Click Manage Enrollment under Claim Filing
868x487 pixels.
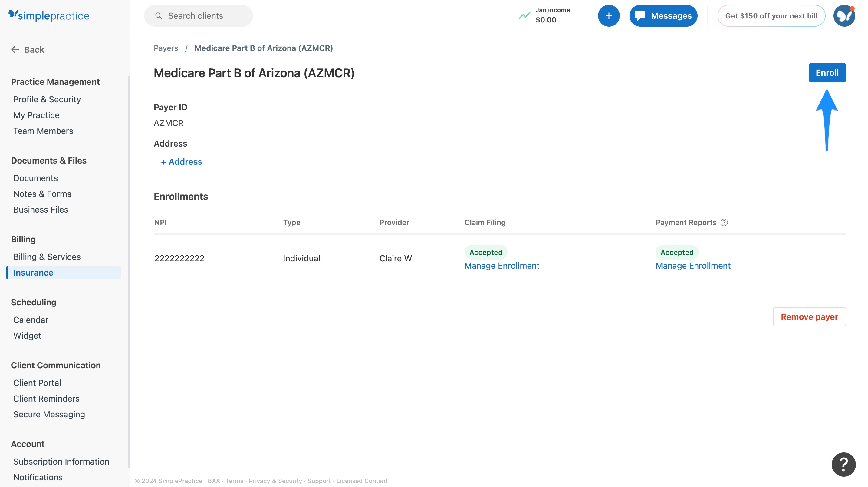click(502, 266)
